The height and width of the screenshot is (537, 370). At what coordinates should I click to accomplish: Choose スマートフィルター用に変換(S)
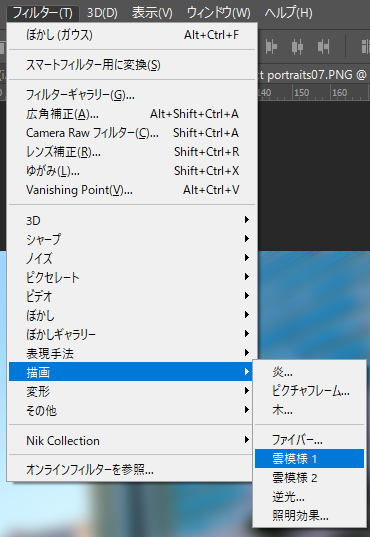[x=132, y=65]
